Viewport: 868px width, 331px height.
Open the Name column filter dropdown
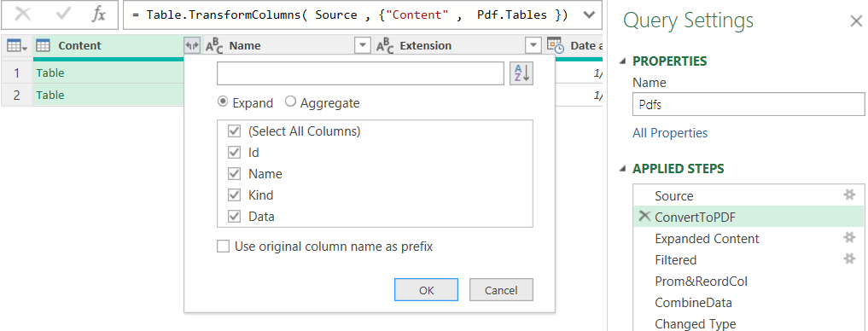[x=362, y=46]
